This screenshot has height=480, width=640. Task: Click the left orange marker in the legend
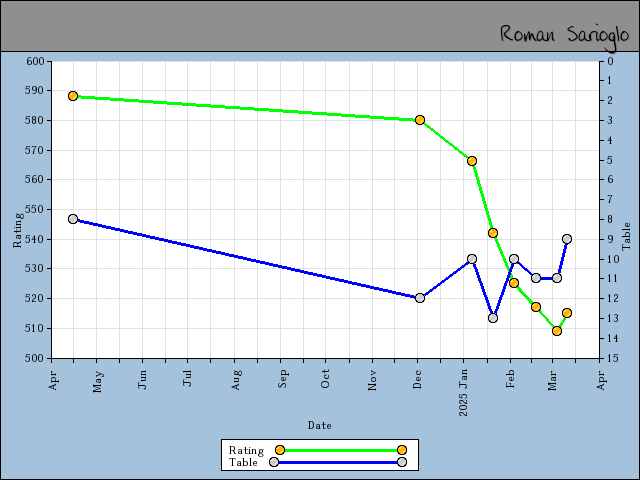[280, 450]
